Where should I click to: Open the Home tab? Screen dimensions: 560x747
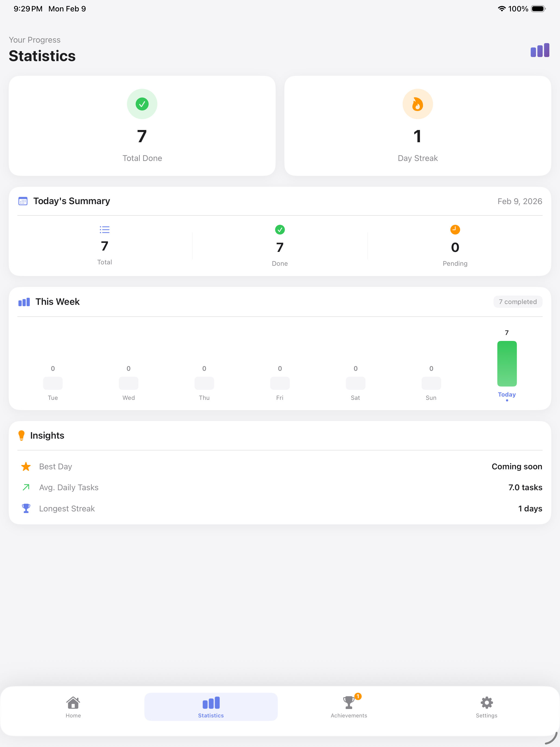pos(73,707)
